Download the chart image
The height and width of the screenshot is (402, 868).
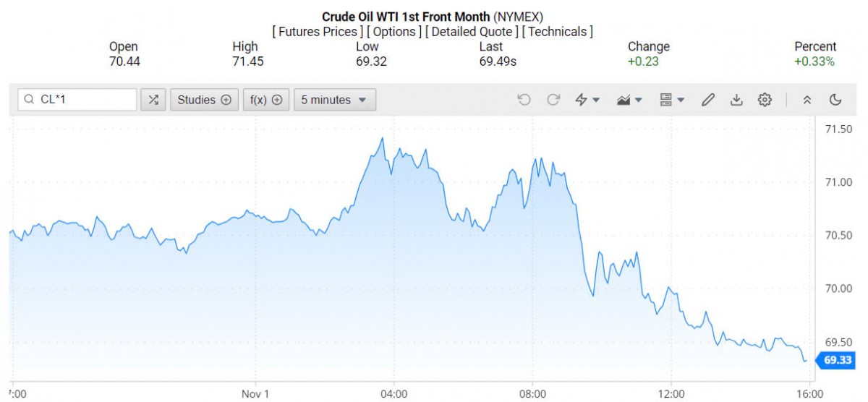[x=736, y=100]
